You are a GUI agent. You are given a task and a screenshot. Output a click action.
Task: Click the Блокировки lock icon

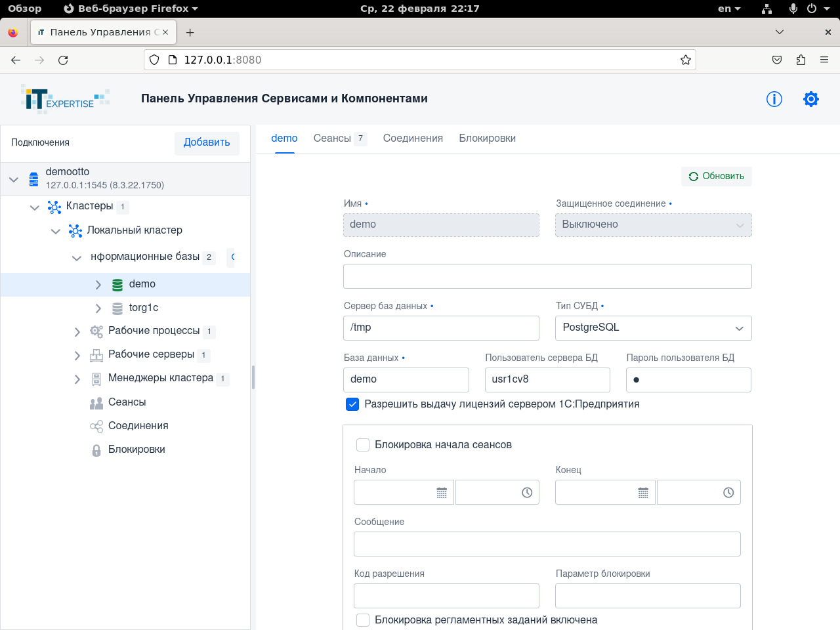(96, 450)
